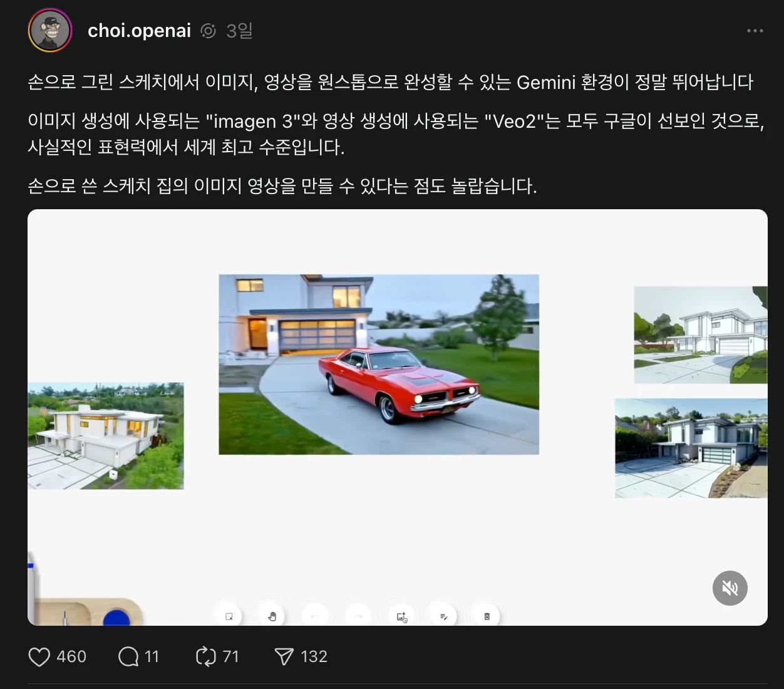The image size is (784, 689).
Task: Share the post with the paper plane icon
Action: (284, 656)
